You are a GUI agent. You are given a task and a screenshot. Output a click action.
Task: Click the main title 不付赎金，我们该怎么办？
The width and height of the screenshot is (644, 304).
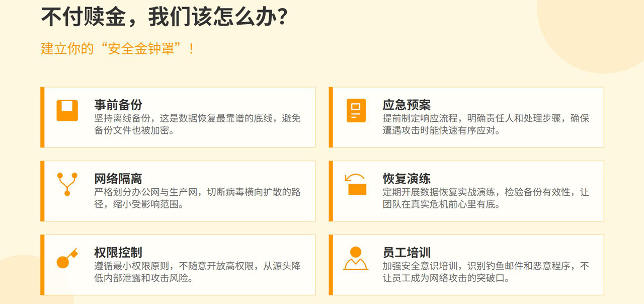click(x=165, y=17)
